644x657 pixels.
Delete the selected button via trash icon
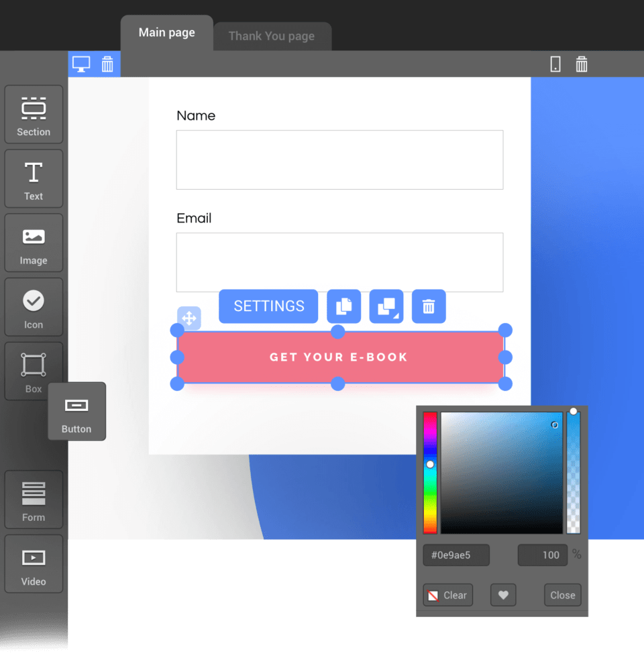tap(429, 306)
